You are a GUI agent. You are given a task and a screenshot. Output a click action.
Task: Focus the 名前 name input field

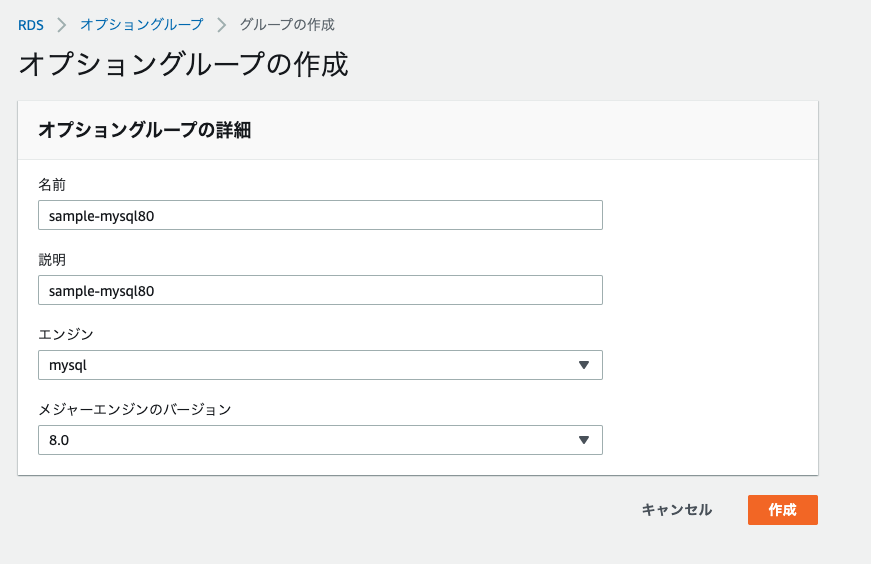click(320, 215)
